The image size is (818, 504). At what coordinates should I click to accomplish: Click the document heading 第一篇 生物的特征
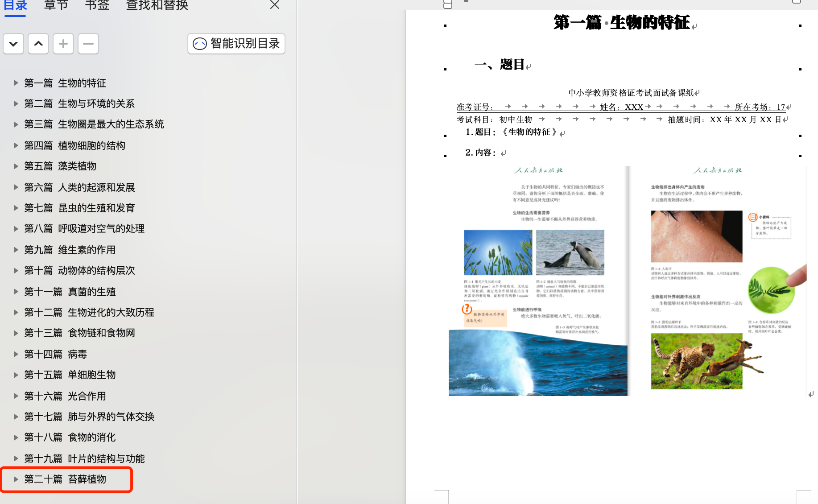click(x=621, y=22)
